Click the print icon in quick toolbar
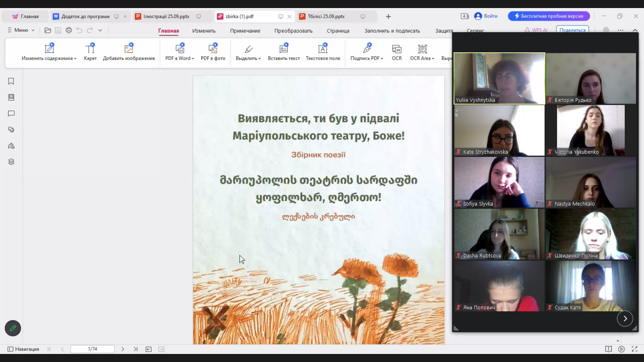The height and width of the screenshot is (362, 644). click(69, 30)
